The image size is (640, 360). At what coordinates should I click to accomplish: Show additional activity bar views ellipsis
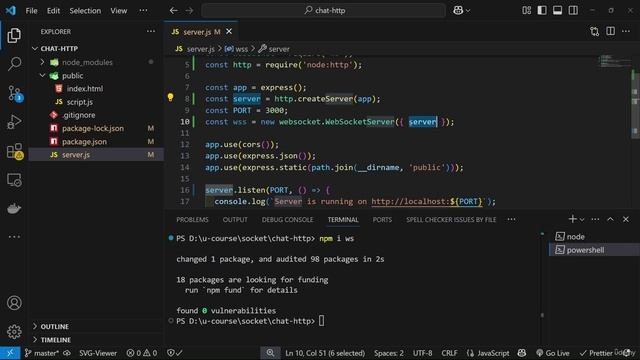14,237
